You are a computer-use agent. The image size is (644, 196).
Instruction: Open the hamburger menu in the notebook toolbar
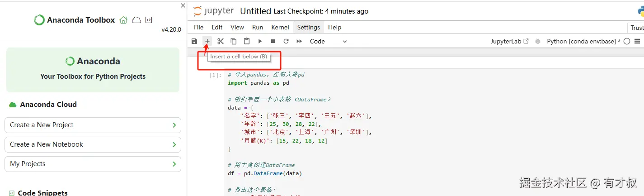pos(637,41)
